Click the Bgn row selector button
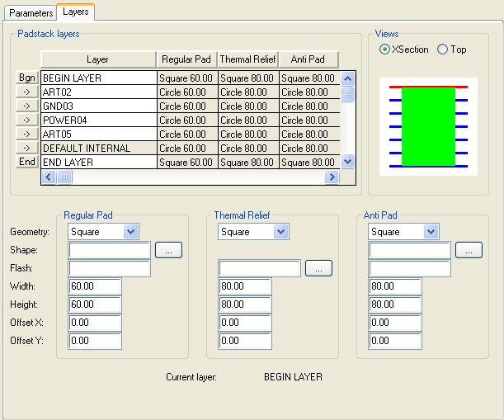 coord(27,78)
